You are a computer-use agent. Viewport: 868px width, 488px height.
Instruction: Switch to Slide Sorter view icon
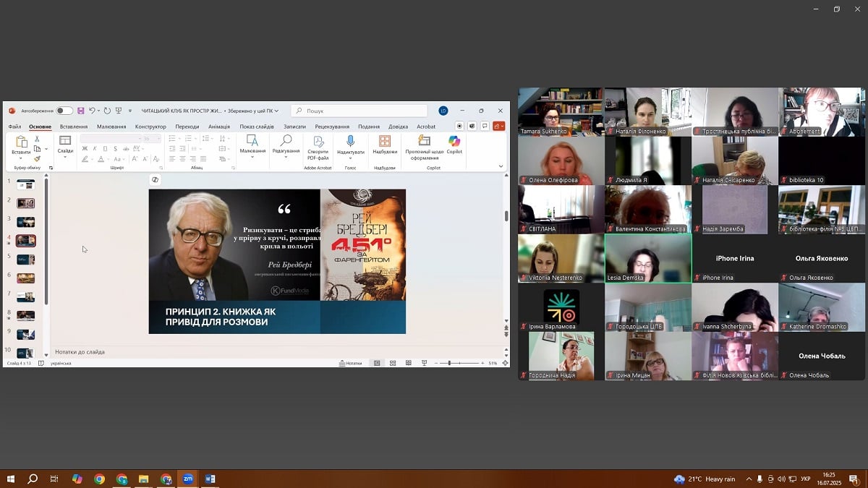tap(393, 363)
